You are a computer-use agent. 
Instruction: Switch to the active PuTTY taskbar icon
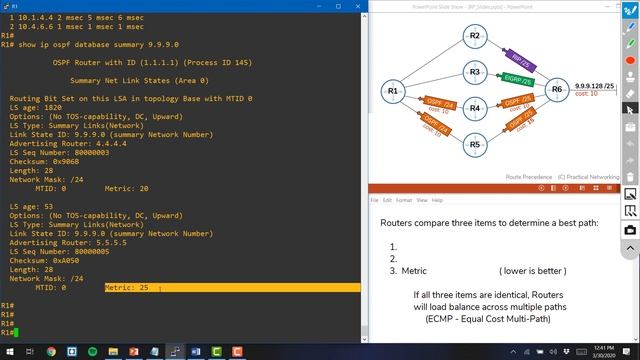pos(175,352)
